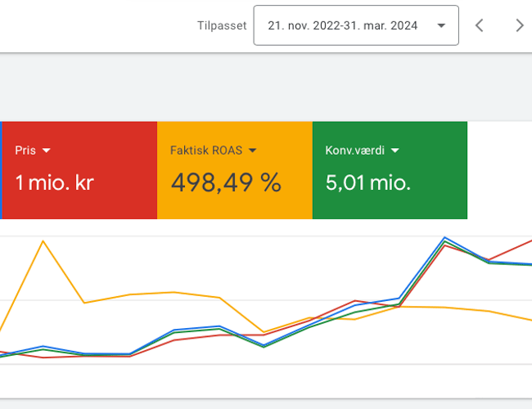Open the Pris metric dropdown arrow

47,151
